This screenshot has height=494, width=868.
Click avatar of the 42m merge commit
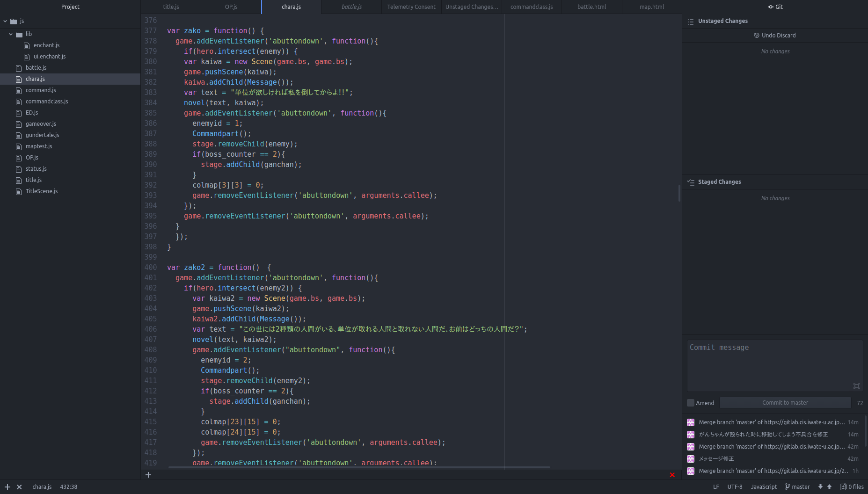pos(691,447)
